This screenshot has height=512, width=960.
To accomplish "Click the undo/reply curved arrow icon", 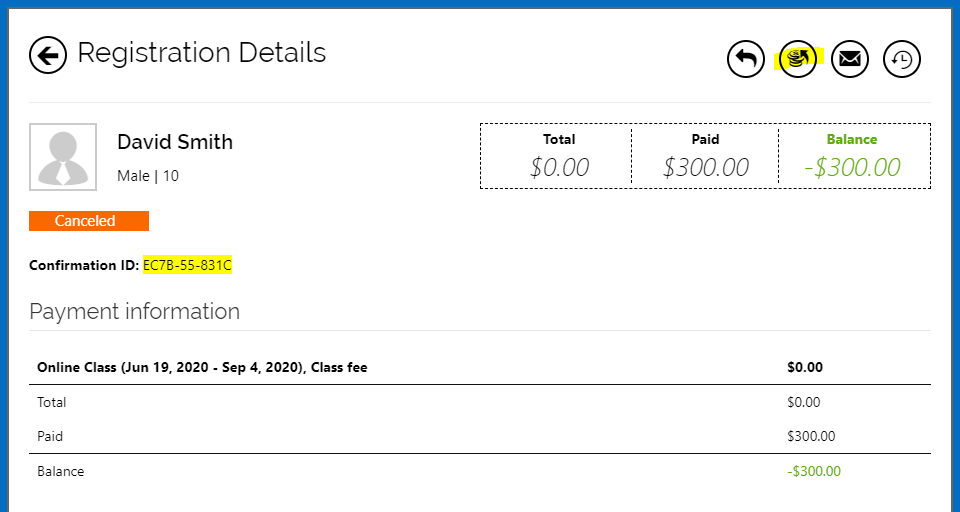I will click(x=745, y=59).
